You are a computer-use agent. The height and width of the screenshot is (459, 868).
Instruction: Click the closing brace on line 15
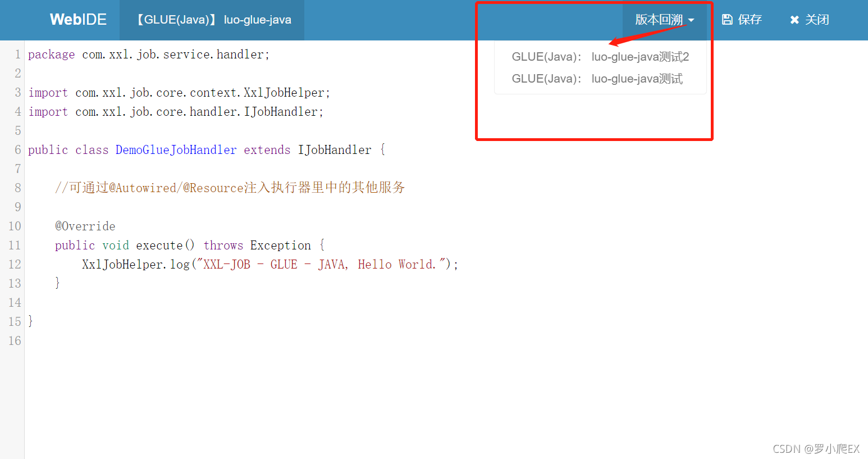coord(31,321)
